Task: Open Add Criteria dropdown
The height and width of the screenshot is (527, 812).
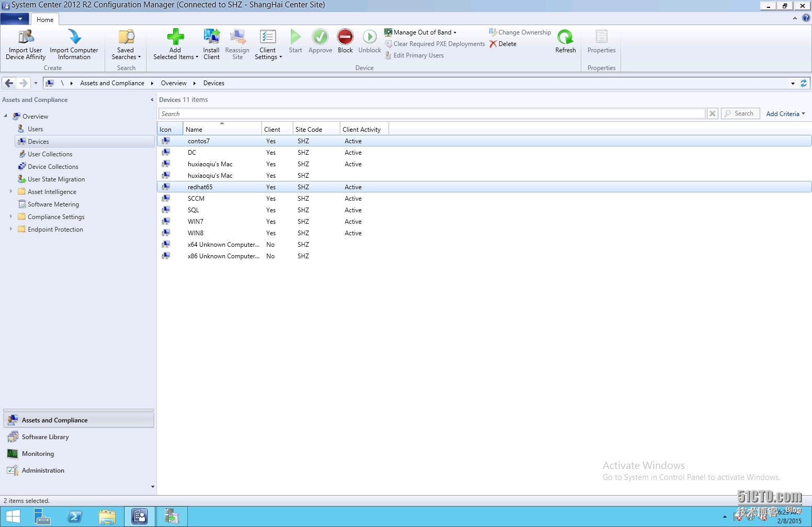Action: (x=785, y=113)
